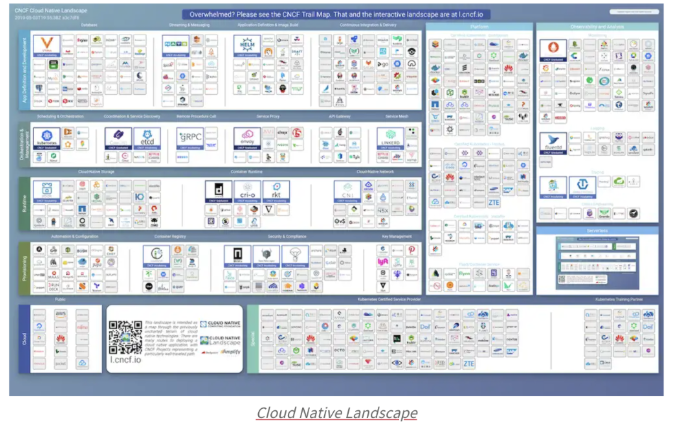Click the Vitess logo in Database section
The height and width of the screenshot is (432, 679).
tap(47, 46)
